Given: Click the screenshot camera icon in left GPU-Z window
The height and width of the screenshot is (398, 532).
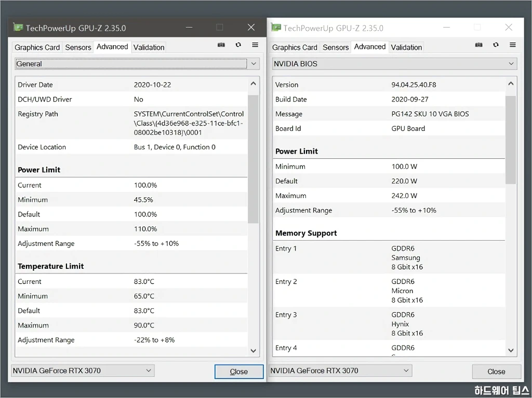Looking at the screenshot, I should pyautogui.click(x=221, y=45).
